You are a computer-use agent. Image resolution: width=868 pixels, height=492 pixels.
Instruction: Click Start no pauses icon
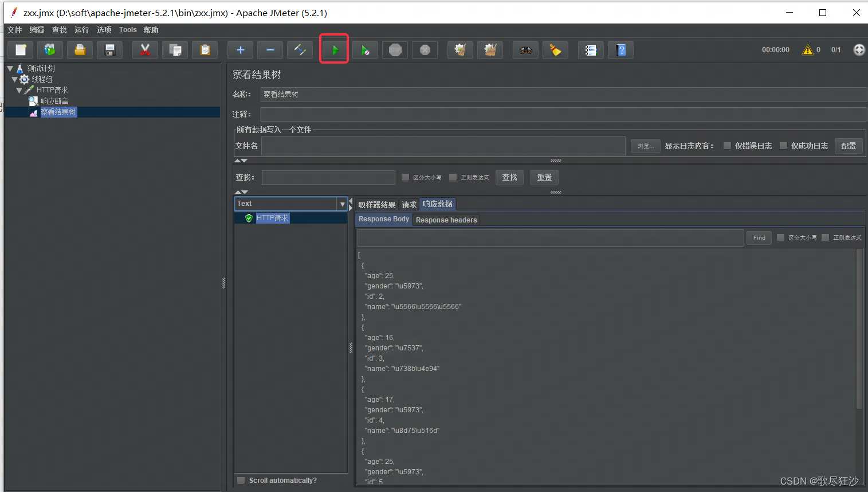[365, 50]
